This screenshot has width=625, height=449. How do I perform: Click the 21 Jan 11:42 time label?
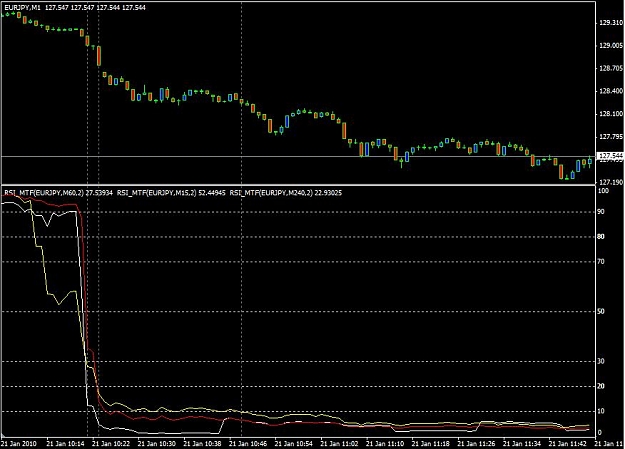click(x=568, y=443)
